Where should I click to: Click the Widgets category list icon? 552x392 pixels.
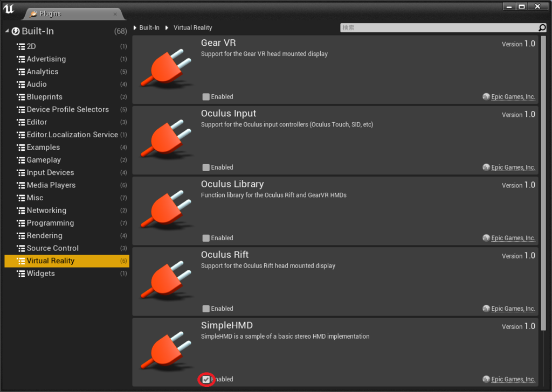click(x=21, y=274)
